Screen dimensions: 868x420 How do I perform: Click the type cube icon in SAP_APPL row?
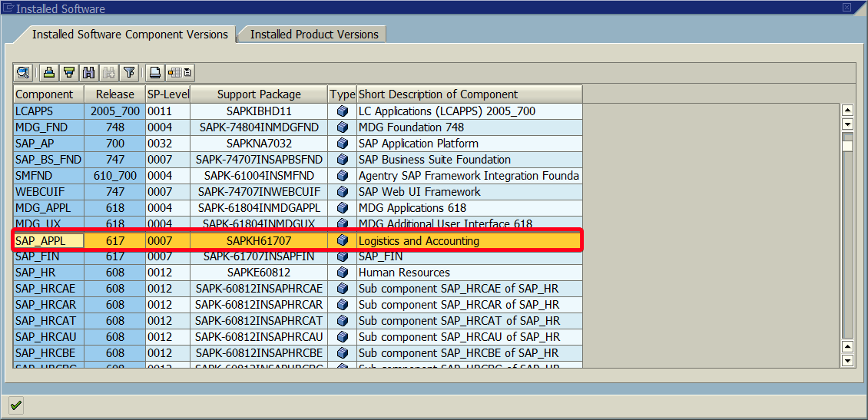[x=342, y=240]
